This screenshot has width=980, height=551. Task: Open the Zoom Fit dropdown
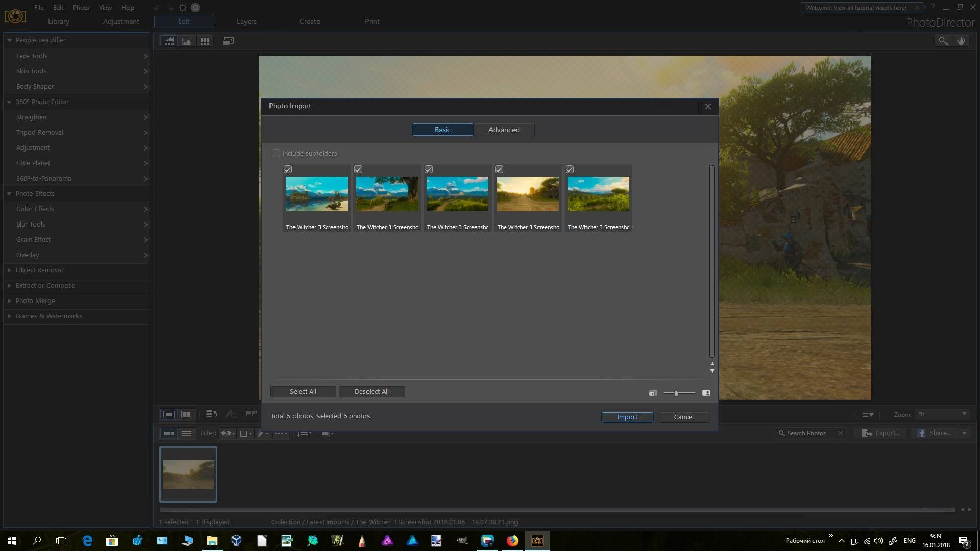click(942, 414)
